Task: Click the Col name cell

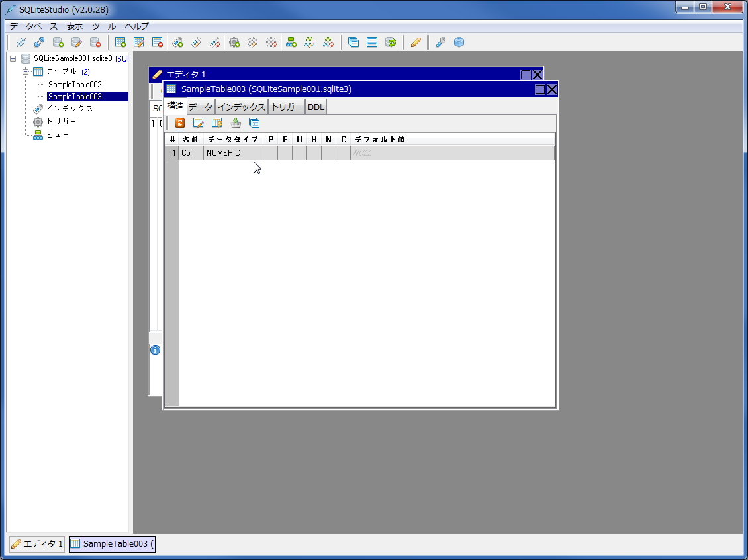Action: pos(191,153)
